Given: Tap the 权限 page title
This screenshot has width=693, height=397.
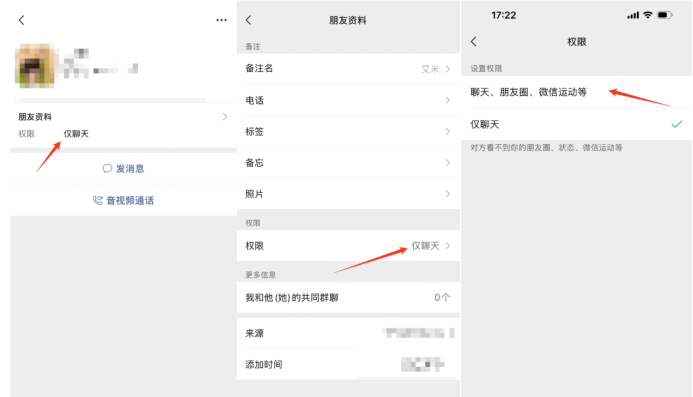Looking at the screenshot, I should (x=576, y=42).
